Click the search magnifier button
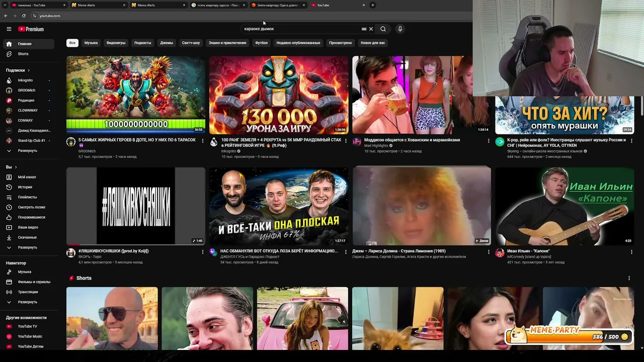 (383, 29)
